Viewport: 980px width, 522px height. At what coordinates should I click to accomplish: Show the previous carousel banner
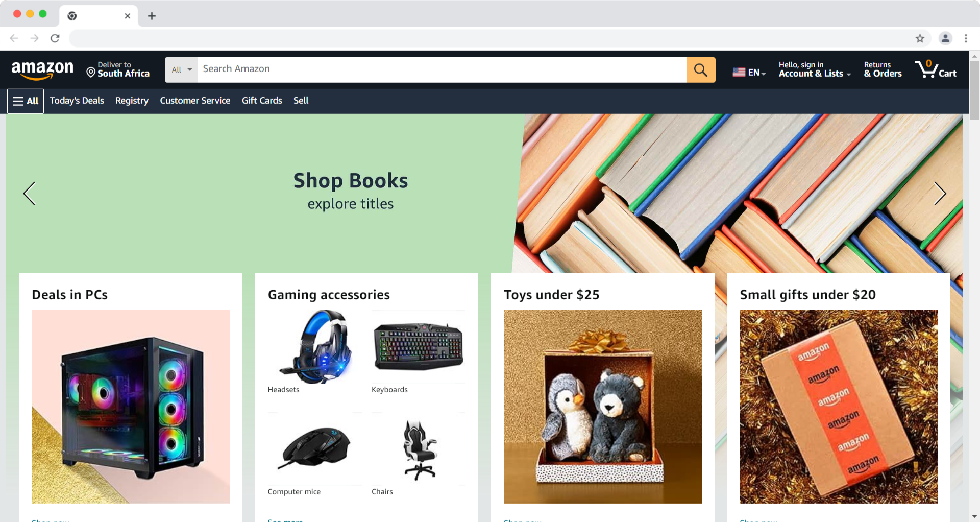[x=30, y=194]
